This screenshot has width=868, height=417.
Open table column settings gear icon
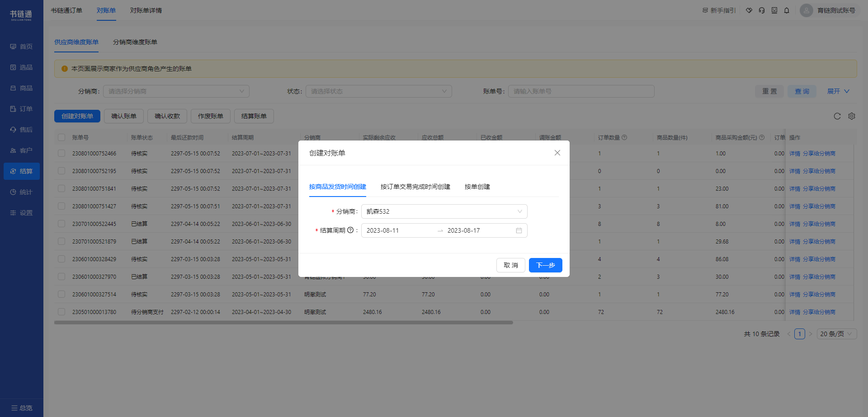[x=852, y=116]
